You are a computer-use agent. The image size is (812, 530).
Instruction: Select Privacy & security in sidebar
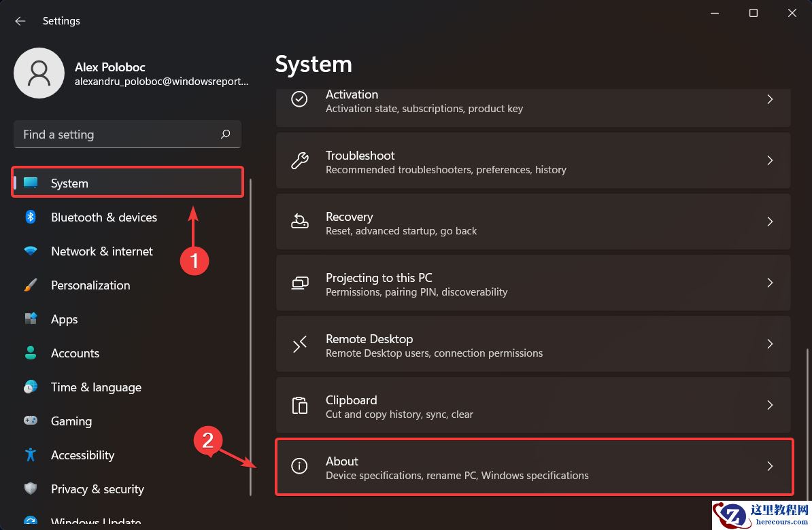(x=97, y=489)
